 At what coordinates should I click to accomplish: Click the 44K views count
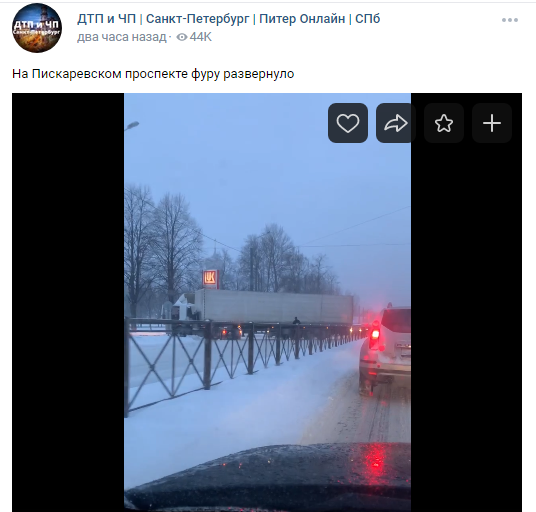point(201,37)
